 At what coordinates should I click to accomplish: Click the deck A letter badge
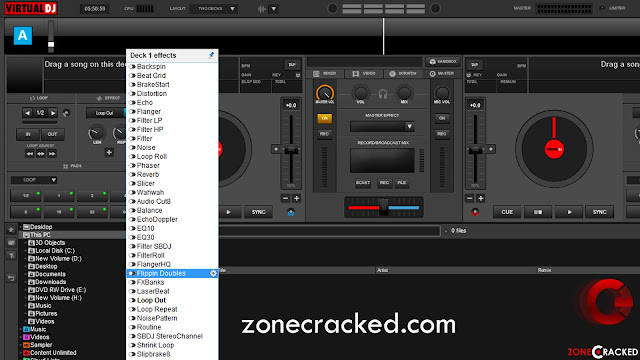(23, 36)
